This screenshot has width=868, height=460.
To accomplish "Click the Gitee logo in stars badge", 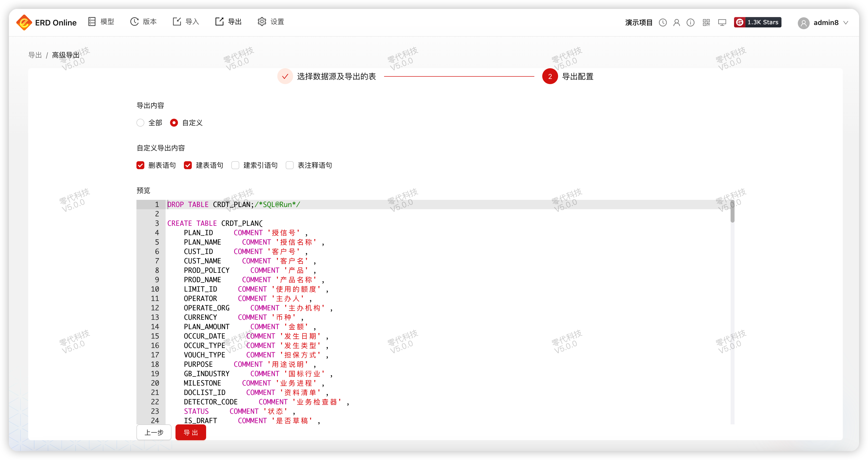I will click(x=740, y=22).
